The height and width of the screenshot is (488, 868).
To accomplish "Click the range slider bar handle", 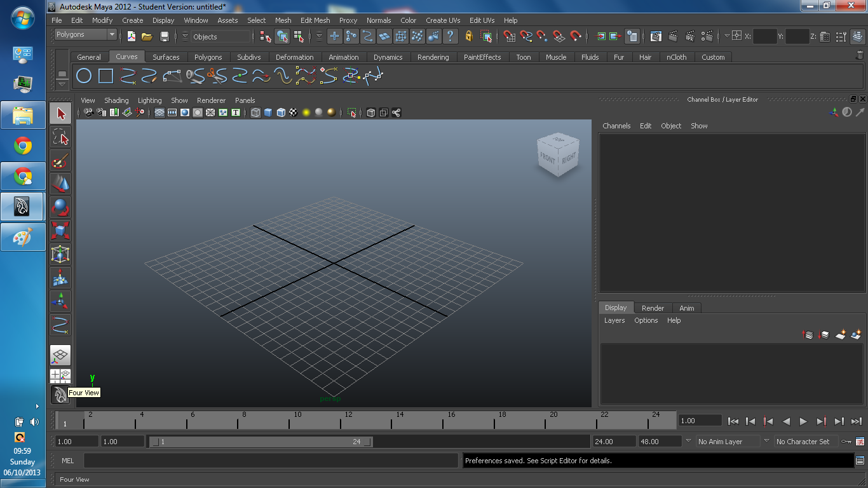I will (260, 442).
